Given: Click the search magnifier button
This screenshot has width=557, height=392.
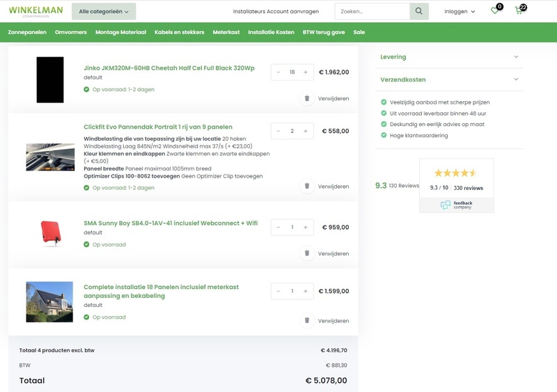Looking at the screenshot, I should [x=418, y=11].
